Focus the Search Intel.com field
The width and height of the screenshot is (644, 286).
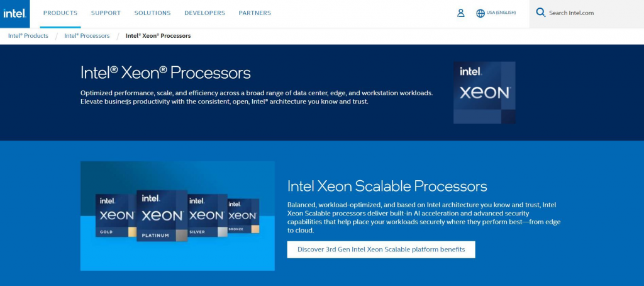pyautogui.click(x=587, y=13)
